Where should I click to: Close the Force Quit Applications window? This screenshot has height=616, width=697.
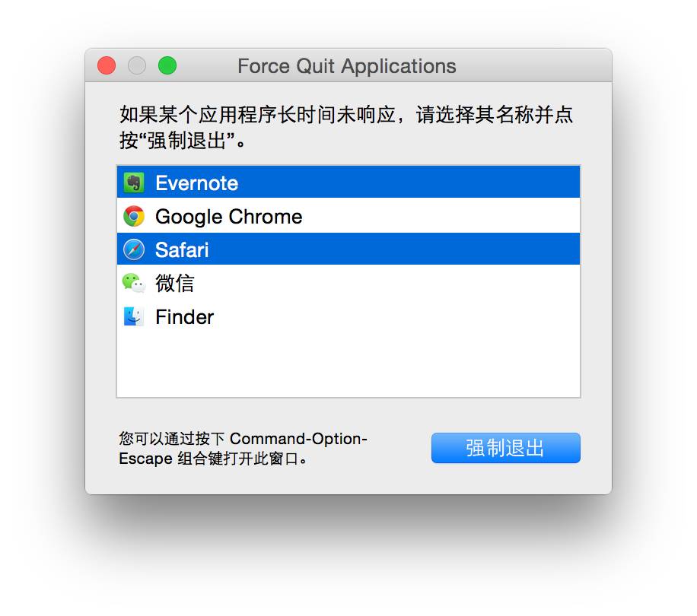click(107, 66)
